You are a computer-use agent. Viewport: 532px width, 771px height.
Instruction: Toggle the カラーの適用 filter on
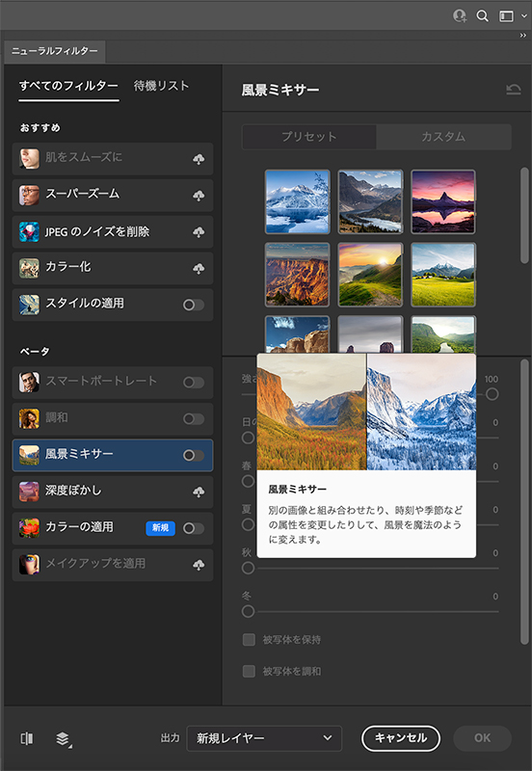pyautogui.click(x=193, y=528)
